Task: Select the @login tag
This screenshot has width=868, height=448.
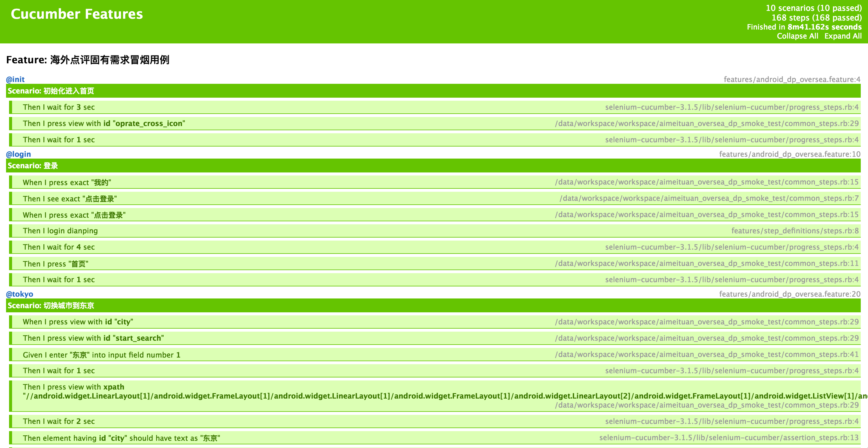Action: pyautogui.click(x=18, y=154)
